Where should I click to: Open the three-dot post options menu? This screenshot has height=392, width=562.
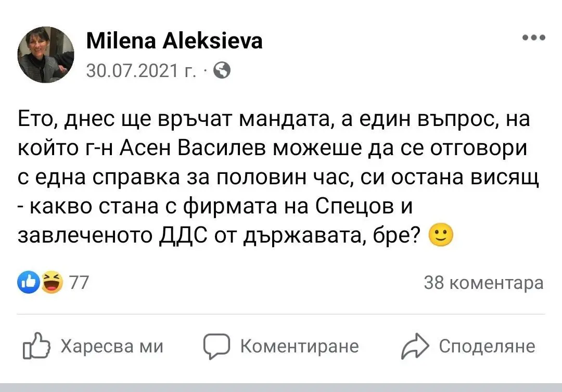(534, 38)
